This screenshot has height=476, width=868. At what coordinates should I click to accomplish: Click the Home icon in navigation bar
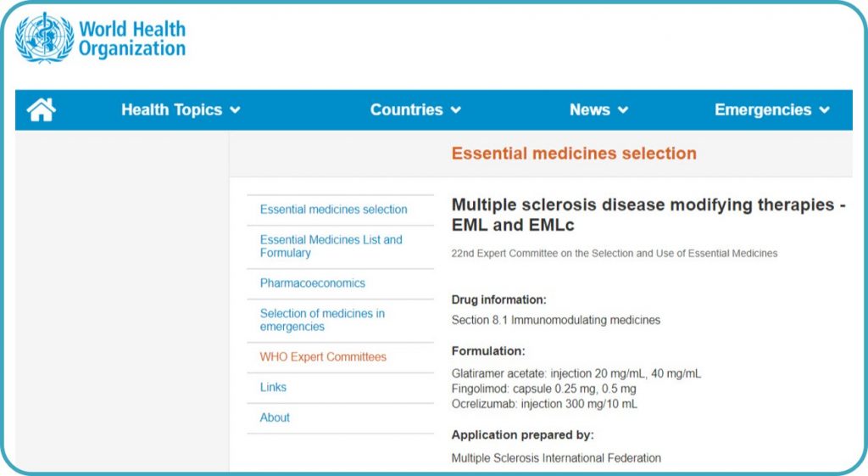pyautogui.click(x=41, y=110)
